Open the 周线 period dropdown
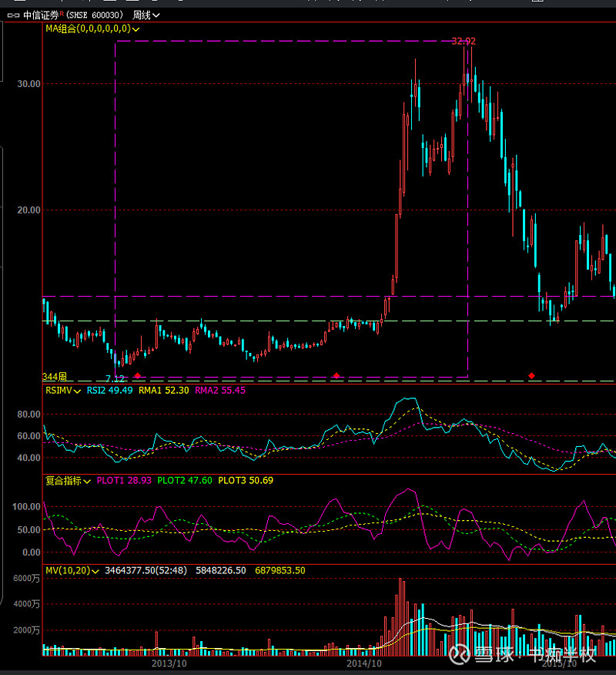 pos(146,15)
